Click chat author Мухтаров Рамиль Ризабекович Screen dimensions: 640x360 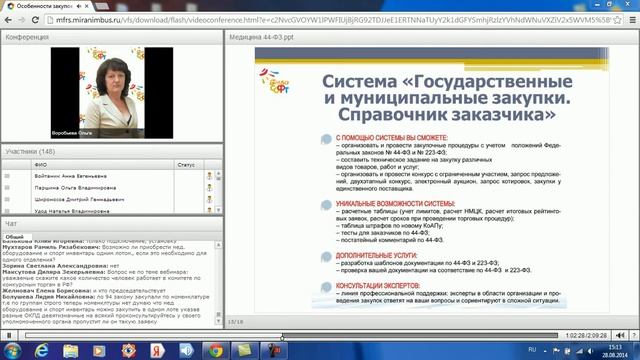[51, 247]
